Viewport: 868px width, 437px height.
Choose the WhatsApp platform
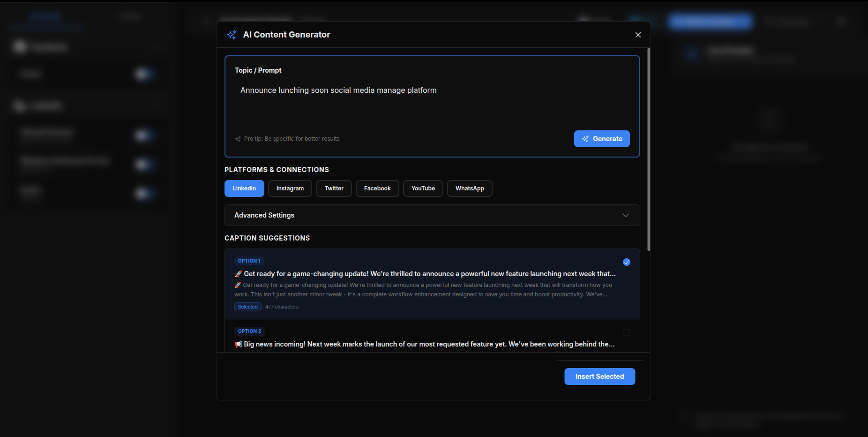click(x=470, y=188)
